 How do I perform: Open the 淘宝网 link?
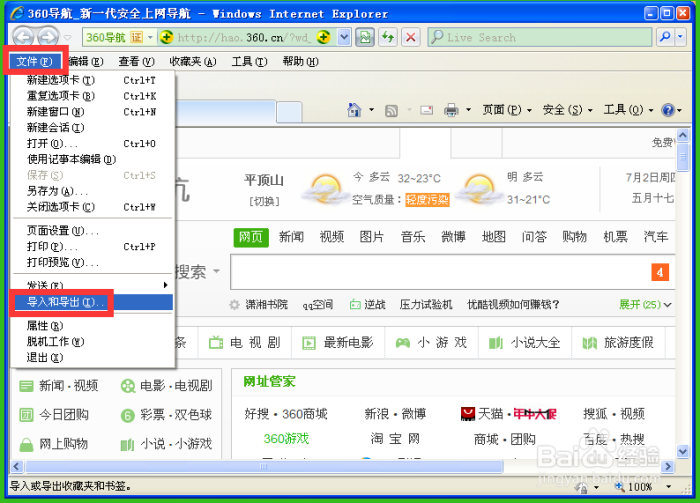[395, 438]
